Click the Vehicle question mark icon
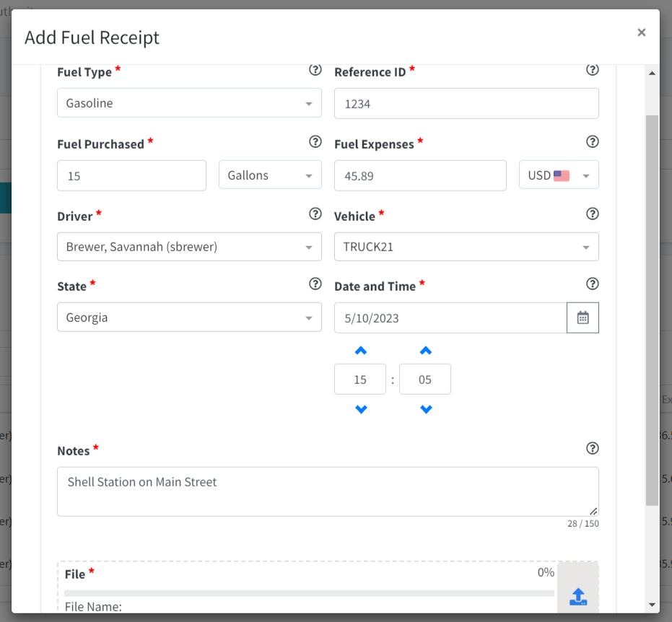 (593, 214)
